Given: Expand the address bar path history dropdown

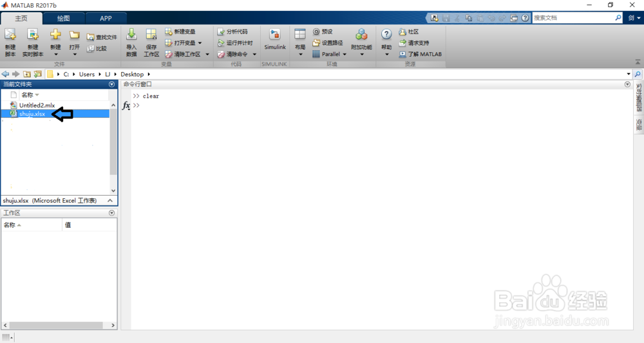Looking at the screenshot, I should (x=629, y=74).
